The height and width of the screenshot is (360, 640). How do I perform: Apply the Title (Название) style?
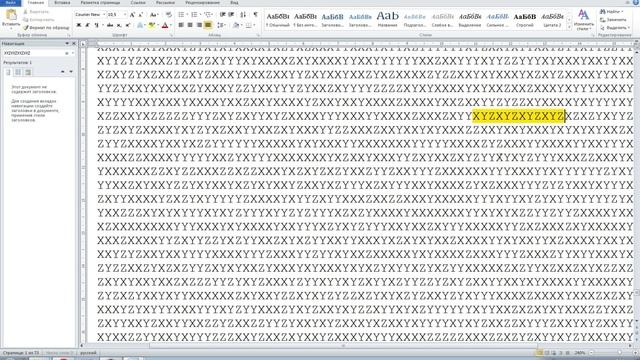coord(387,19)
